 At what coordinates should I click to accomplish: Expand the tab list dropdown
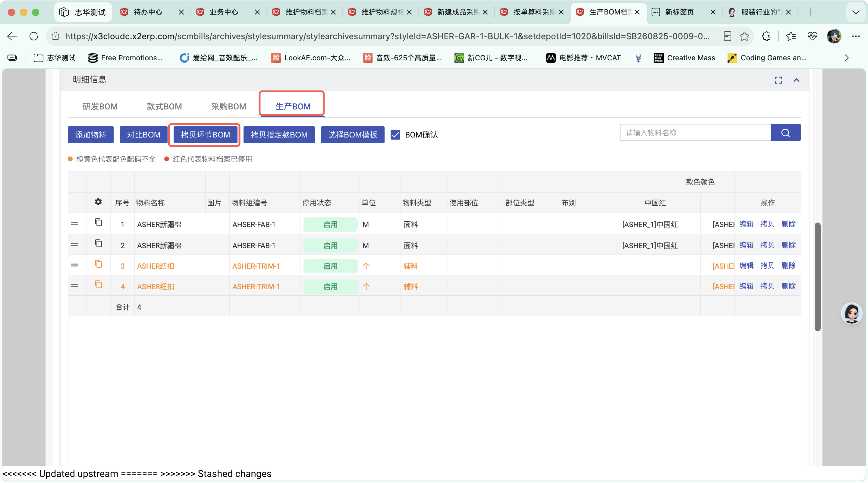tap(856, 12)
